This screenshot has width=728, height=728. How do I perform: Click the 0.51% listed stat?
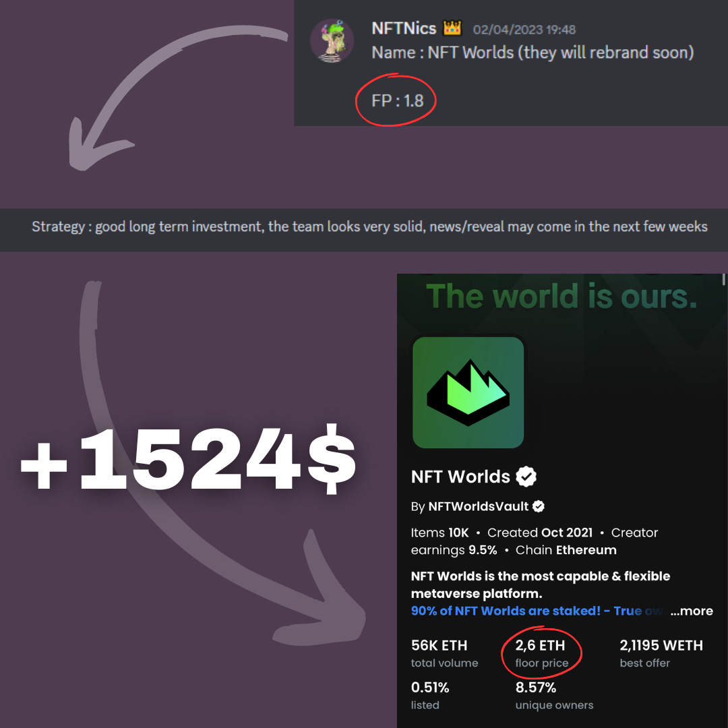pos(430,695)
